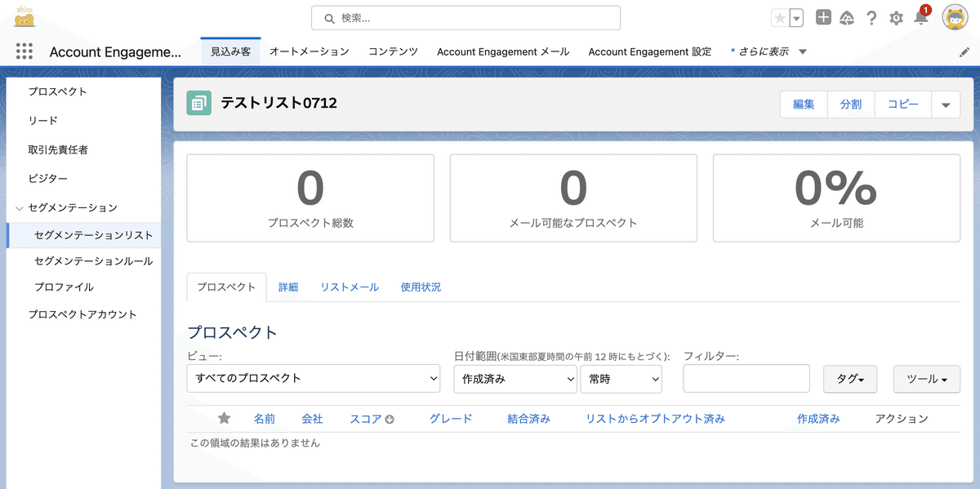Click the コピー button
Viewport: 980px width, 489px height.
click(x=903, y=104)
